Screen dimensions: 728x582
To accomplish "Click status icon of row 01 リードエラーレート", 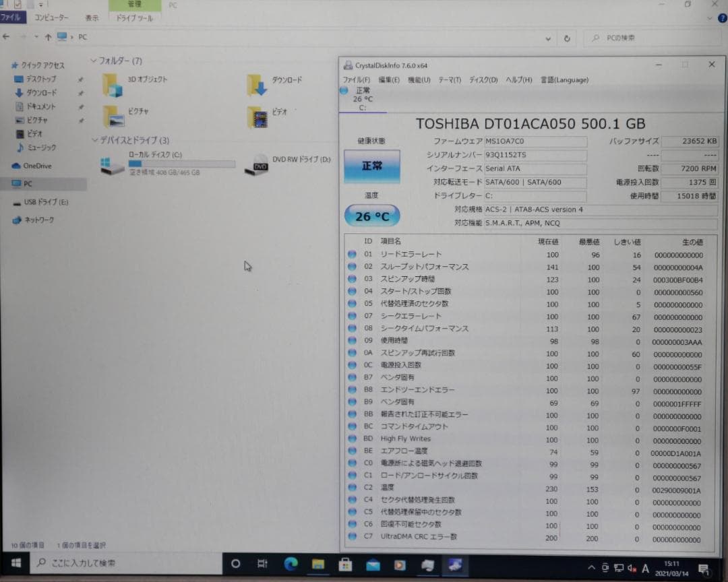I will click(x=352, y=255).
